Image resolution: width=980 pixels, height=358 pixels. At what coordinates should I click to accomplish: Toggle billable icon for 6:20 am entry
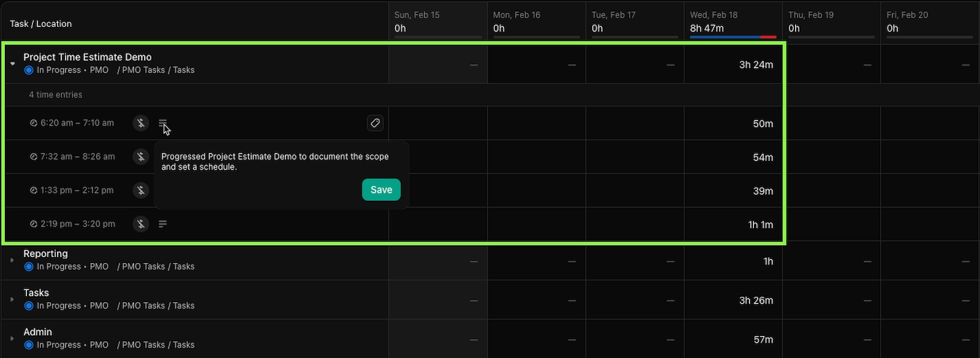click(x=141, y=123)
